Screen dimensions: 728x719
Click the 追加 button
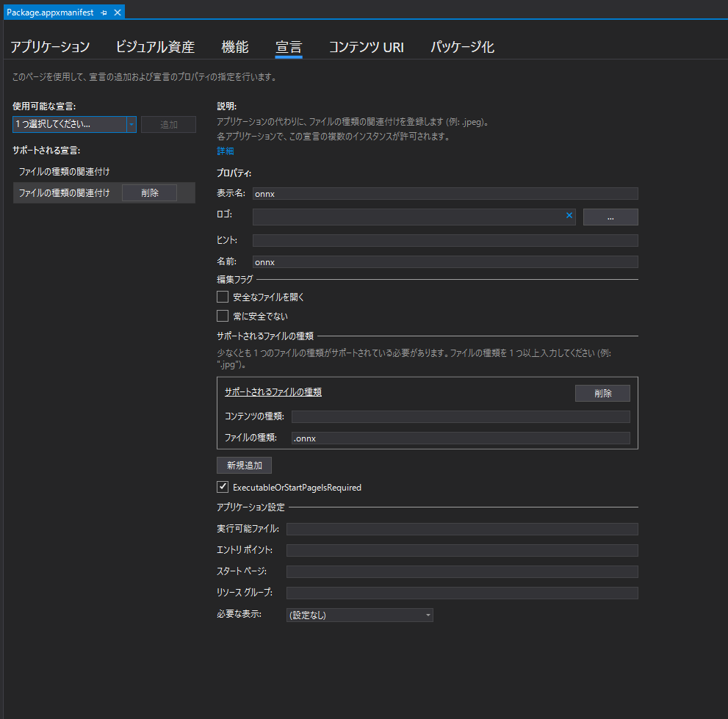168,124
